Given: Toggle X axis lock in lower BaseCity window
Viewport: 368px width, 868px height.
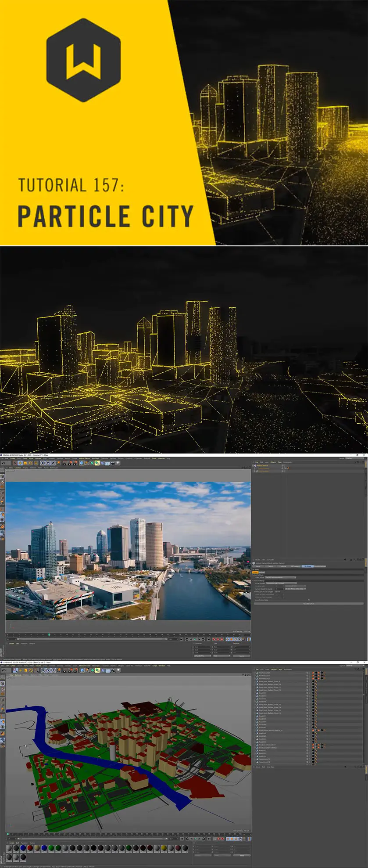Looking at the screenshot, I should point(43,670).
